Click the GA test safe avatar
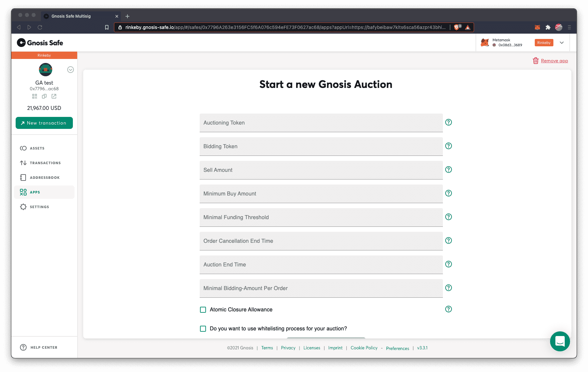 (x=46, y=70)
